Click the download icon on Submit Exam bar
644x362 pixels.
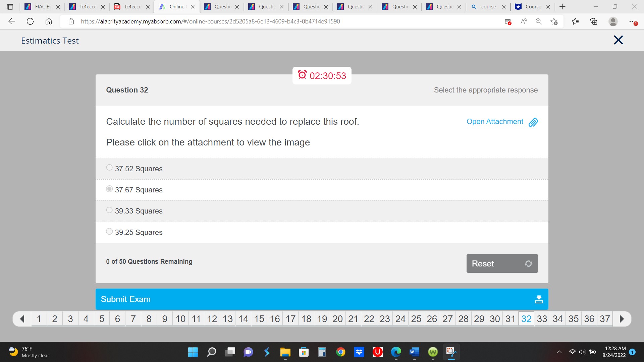(x=539, y=299)
